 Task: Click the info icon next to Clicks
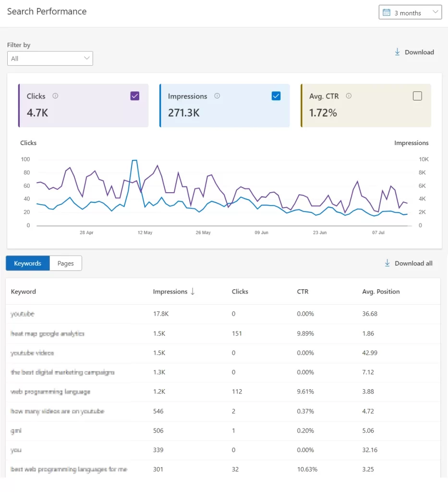[x=55, y=96]
